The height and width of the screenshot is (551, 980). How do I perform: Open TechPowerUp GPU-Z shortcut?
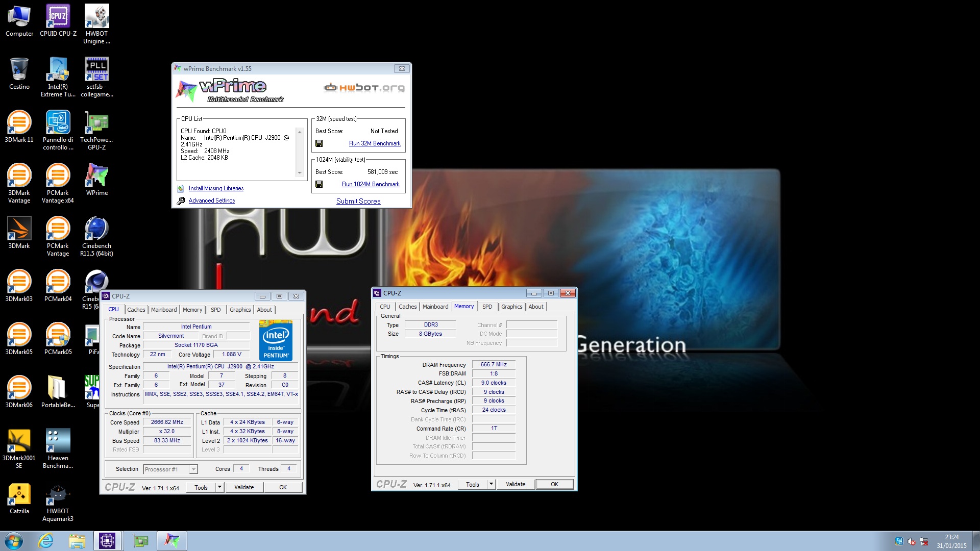click(97, 130)
